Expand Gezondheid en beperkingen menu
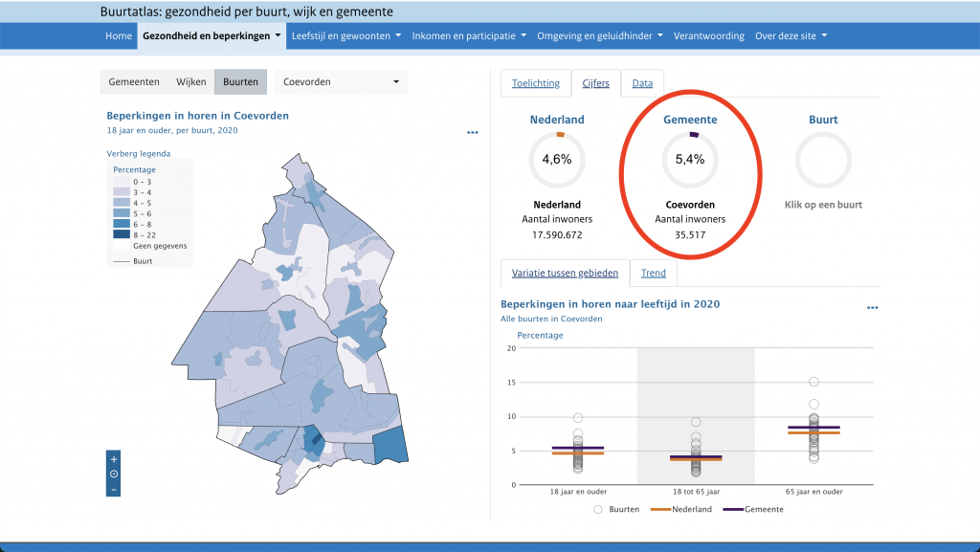 click(212, 35)
